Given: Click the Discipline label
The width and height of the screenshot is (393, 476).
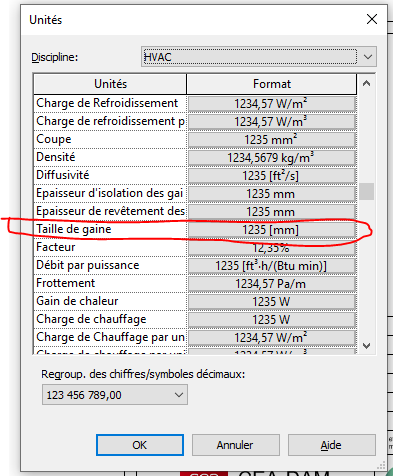Looking at the screenshot, I should (54, 57).
